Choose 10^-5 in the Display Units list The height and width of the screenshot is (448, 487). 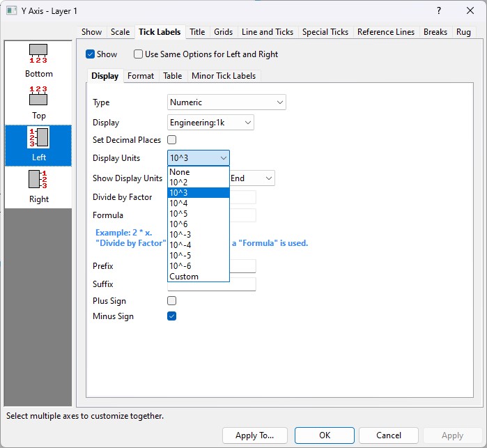coord(199,256)
